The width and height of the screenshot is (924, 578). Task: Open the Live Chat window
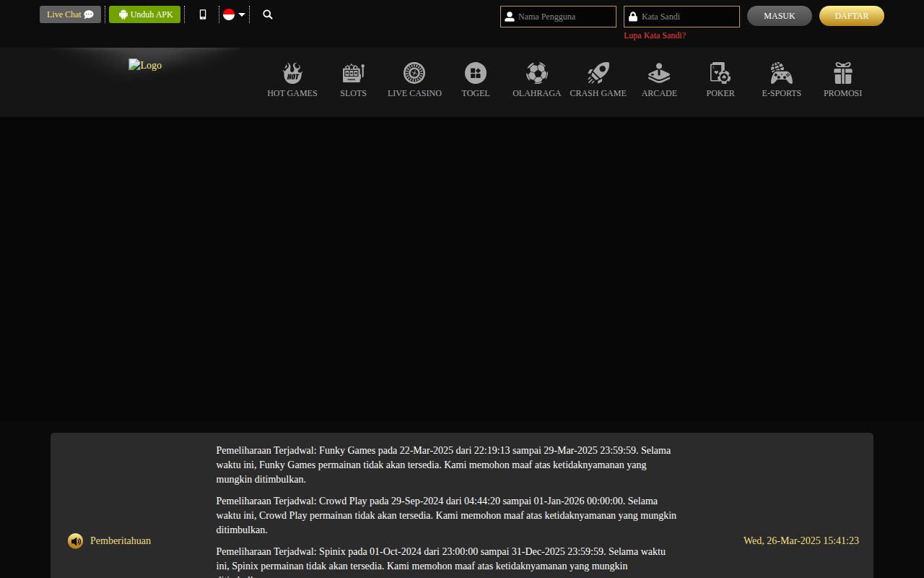[x=69, y=14]
